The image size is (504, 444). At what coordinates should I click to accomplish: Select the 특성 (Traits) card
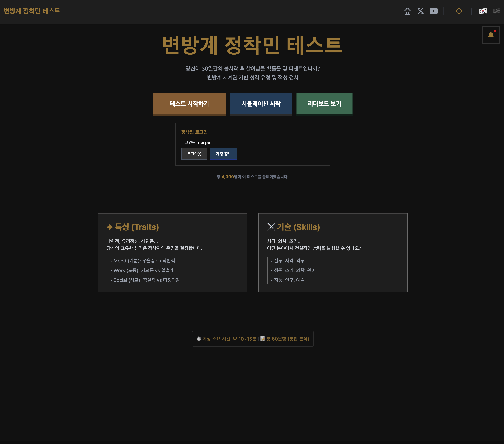(172, 252)
